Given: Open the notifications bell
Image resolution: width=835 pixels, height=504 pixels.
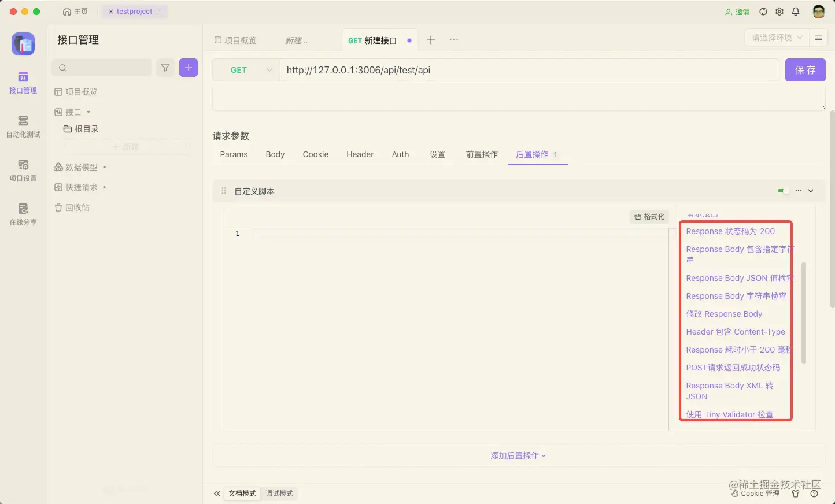Looking at the screenshot, I should pos(796,12).
